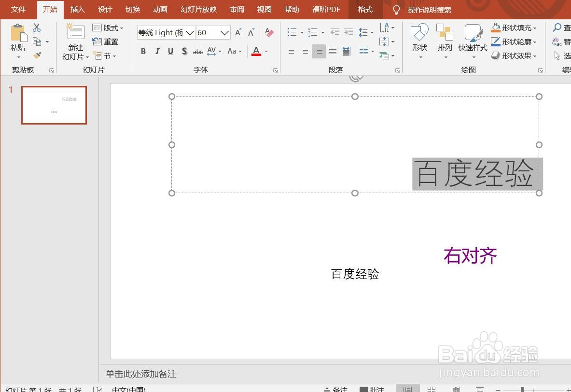Click the subtitle text 百度经验
The image size is (571, 392).
[355, 274]
